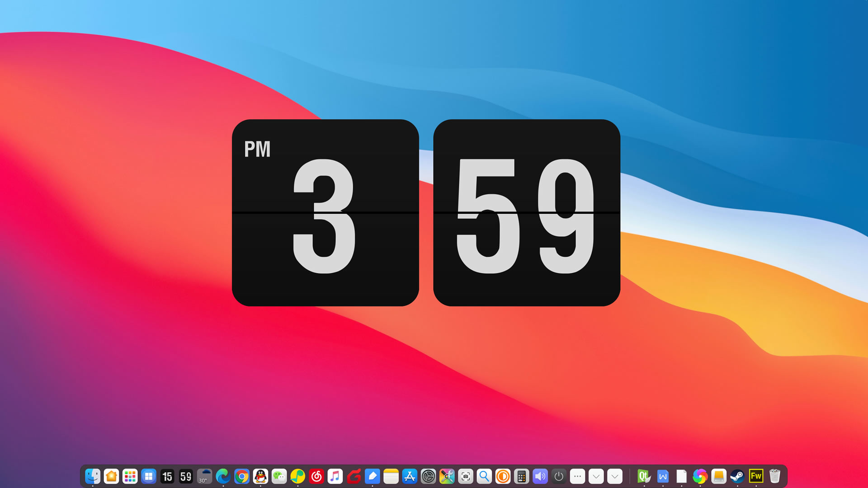Start WeChat

pos(279,476)
